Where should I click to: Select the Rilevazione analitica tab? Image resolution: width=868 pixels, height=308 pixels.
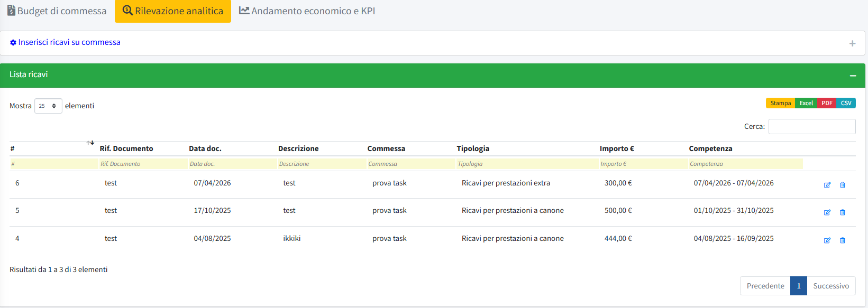(x=173, y=11)
